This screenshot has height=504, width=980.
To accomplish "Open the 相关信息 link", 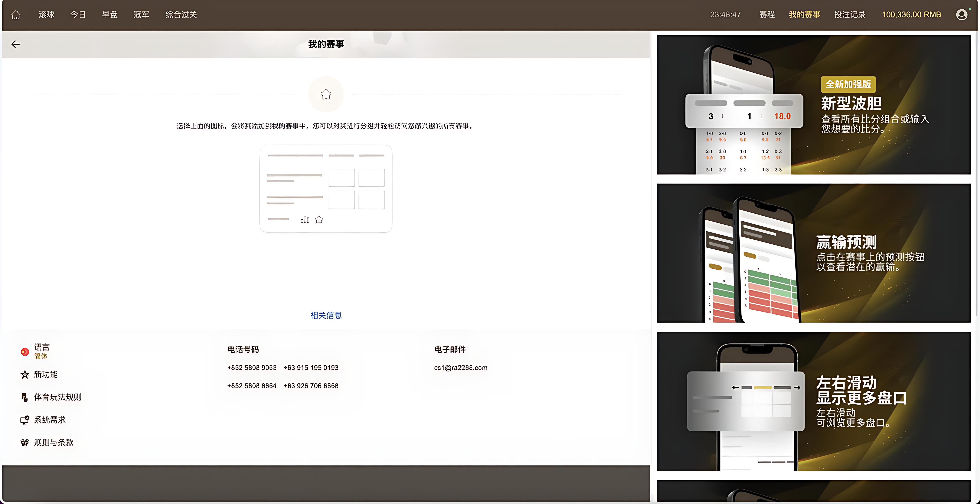I will (326, 315).
